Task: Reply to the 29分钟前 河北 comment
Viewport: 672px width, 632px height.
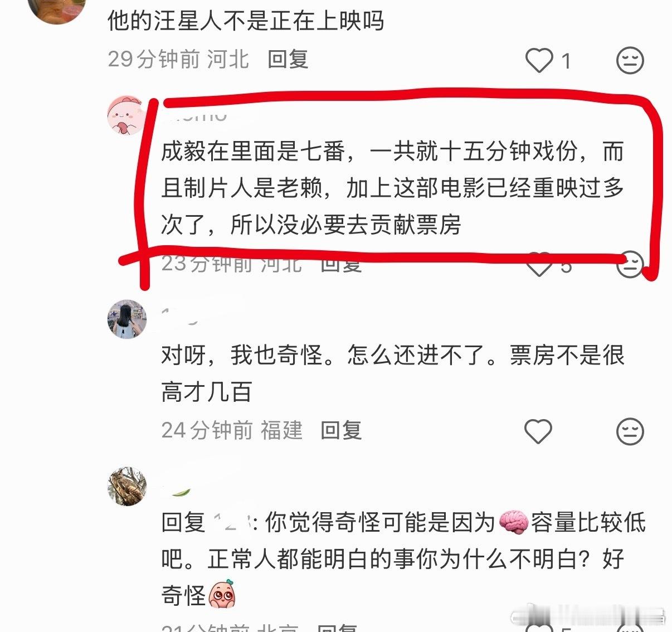Action: (x=288, y=59)
